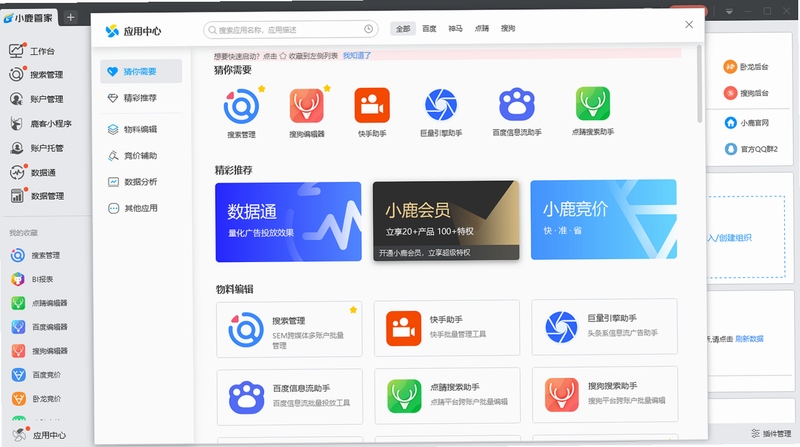The image size is (800, 447).
Task: Open 点睛搜索助手 card under 物料编辑
Action: (x=447, y=396)
